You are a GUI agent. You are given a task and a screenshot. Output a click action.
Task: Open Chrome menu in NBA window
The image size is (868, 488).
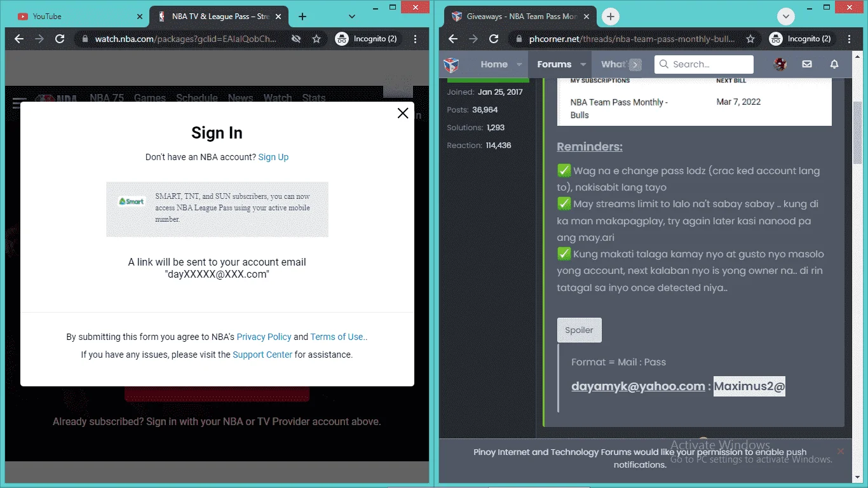coord(416,39)
